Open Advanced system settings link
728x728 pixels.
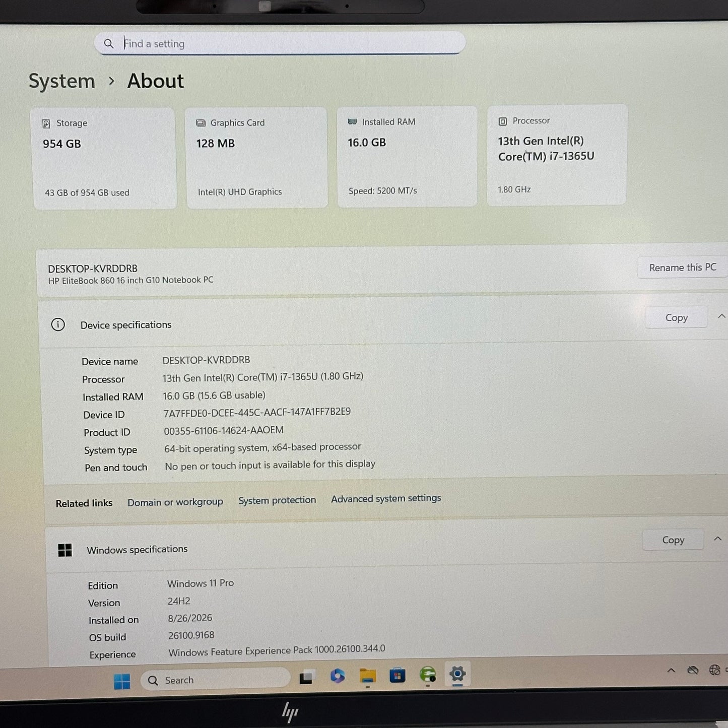(x=386, y=498)
